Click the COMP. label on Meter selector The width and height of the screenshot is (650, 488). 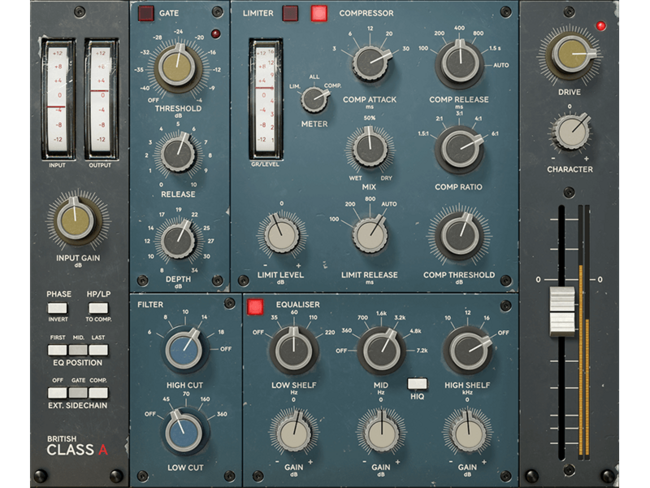pyautogui.click(x=332, y=85)
